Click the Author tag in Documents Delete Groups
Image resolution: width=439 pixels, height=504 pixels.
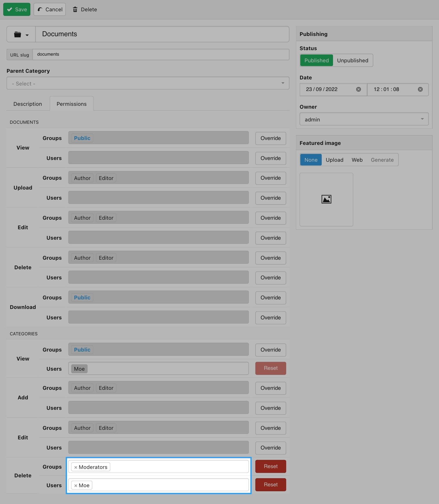coord(82,258)
